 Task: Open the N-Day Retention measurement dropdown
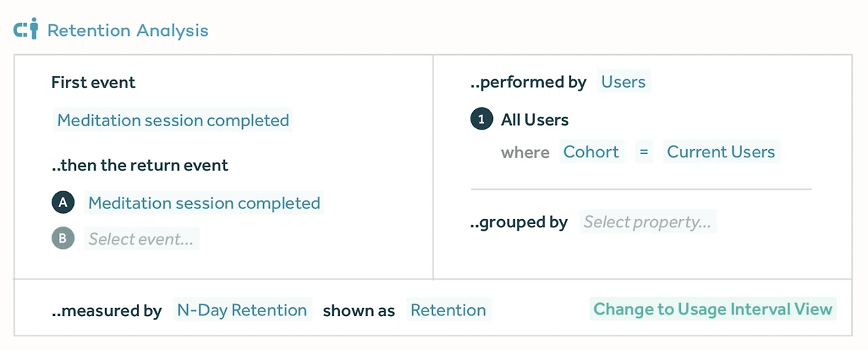242,310
